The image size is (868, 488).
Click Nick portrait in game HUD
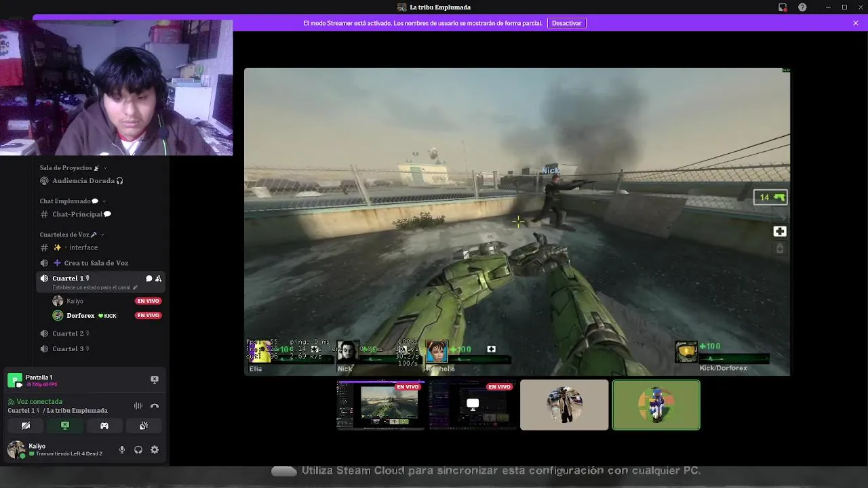pyautogui.click(x=347, y=352)
